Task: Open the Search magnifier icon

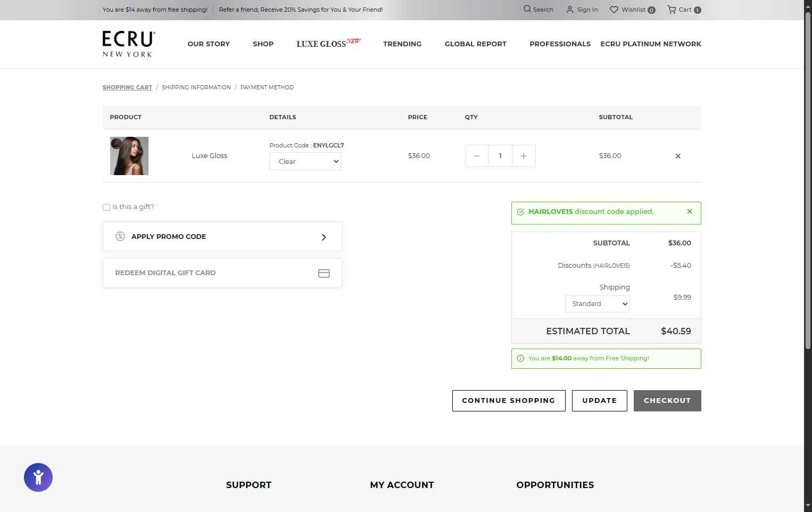Action: (x=527, y=9)
